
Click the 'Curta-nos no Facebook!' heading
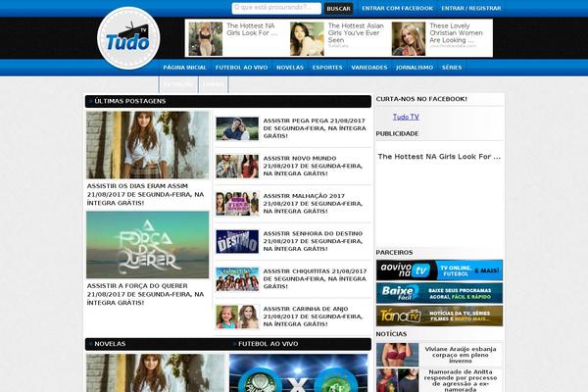point(421,99)
